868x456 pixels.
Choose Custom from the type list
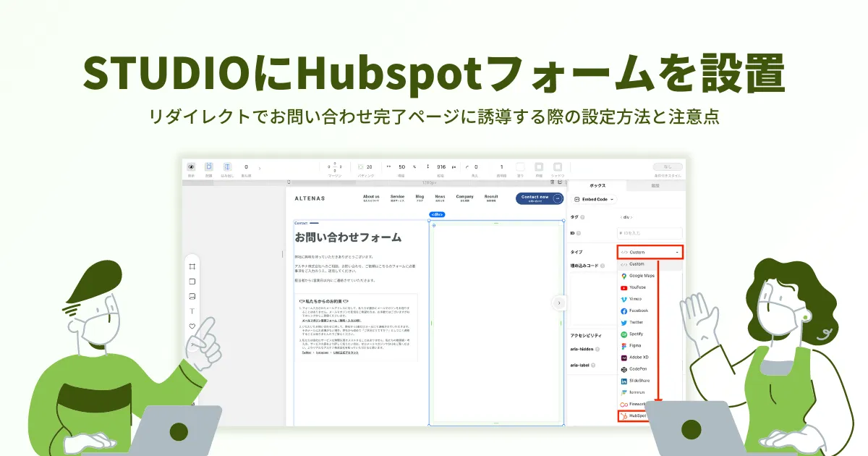pos(650,264)
